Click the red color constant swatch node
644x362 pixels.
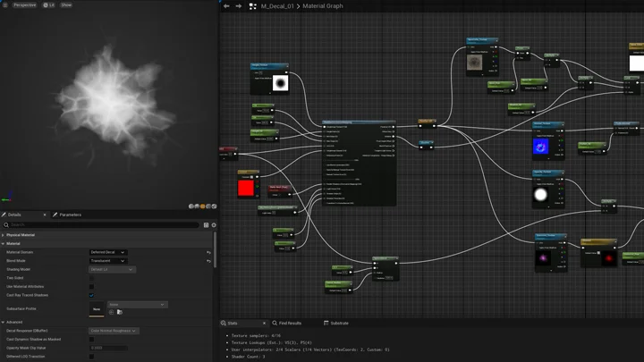tap(246, 188)
